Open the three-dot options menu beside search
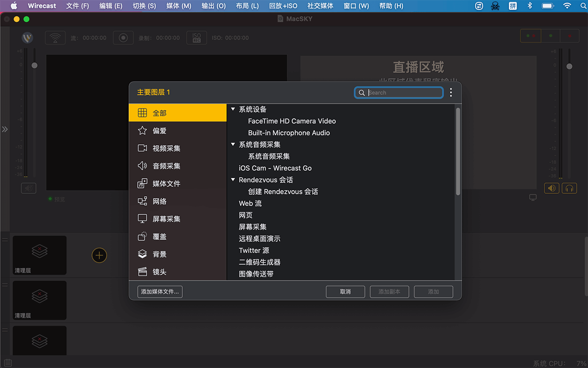The height and width of the screenshot is (368, 588). (x=451, y=92)
